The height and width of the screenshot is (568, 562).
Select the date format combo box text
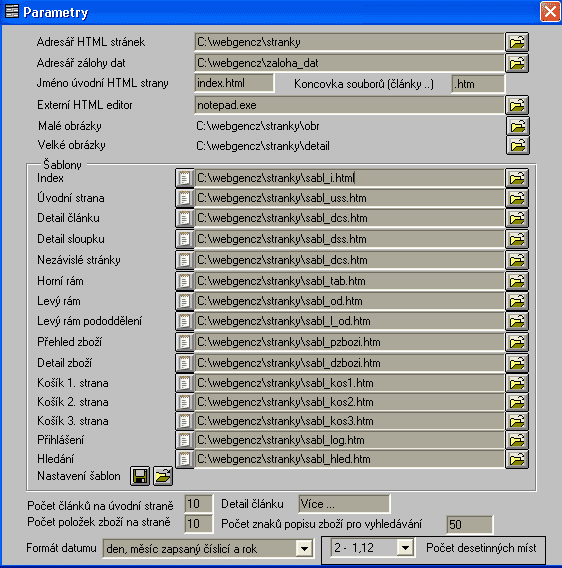pyautogui.click(x=200, y=549)
